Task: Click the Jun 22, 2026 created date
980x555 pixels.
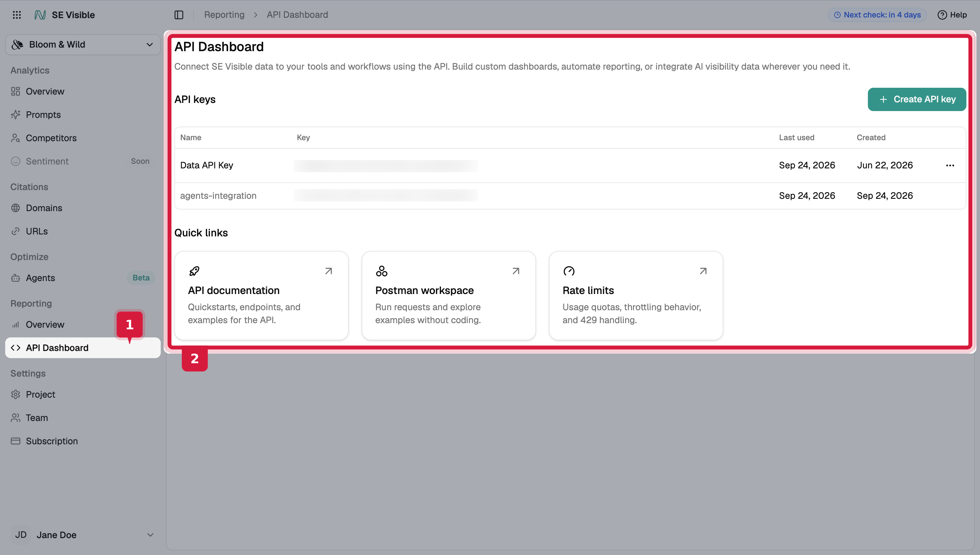Action: 885,165
